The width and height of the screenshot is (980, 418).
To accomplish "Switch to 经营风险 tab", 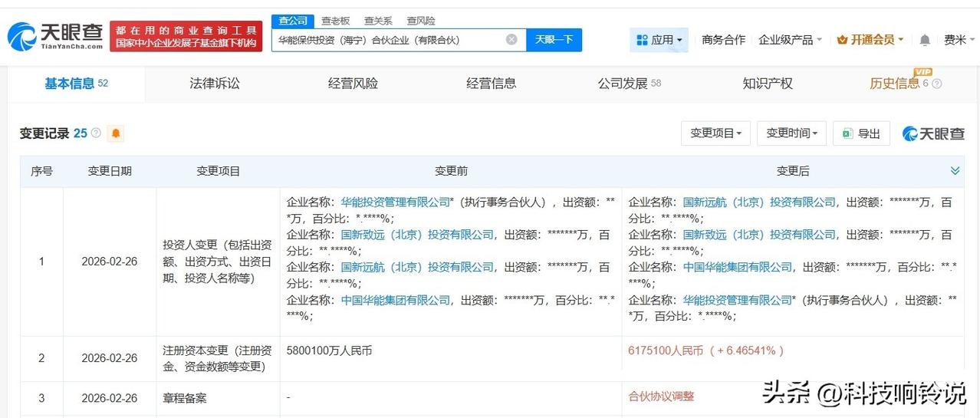I will [353, 84].
